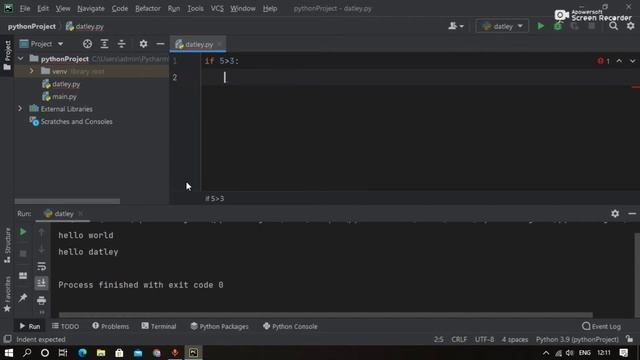This screenshot has height=360, width=640.
Task: Open the VCS menu
Action: 217,8
